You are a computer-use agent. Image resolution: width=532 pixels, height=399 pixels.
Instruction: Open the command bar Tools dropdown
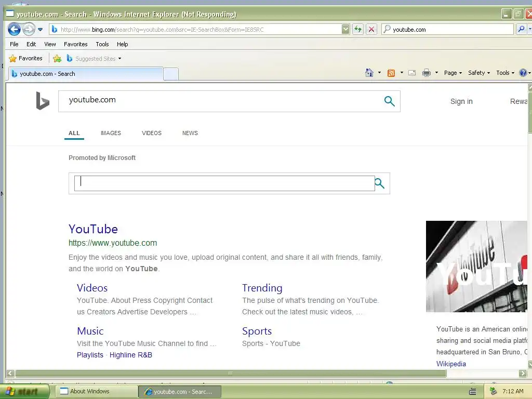pyautogui.click(x=505, y=73)
